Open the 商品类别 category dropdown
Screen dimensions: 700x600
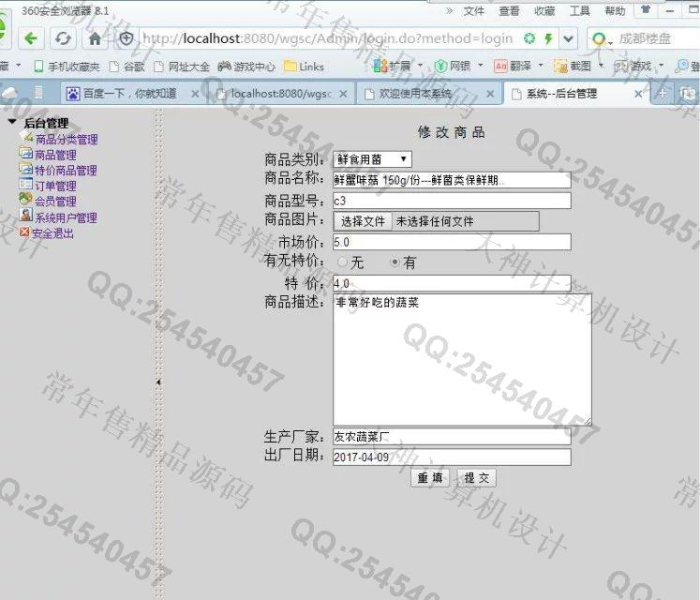pos(371,160)
